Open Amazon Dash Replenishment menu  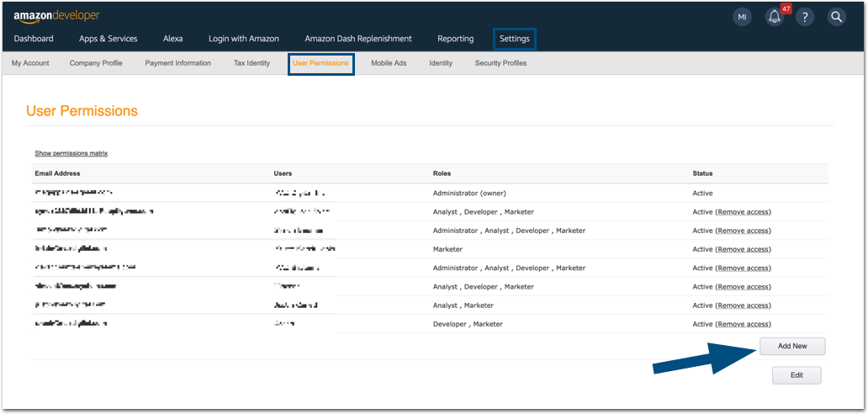click(358, 39)
